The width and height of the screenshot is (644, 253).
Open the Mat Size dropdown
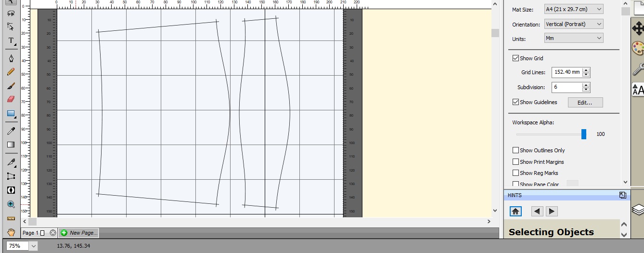[x=574, y=9]
